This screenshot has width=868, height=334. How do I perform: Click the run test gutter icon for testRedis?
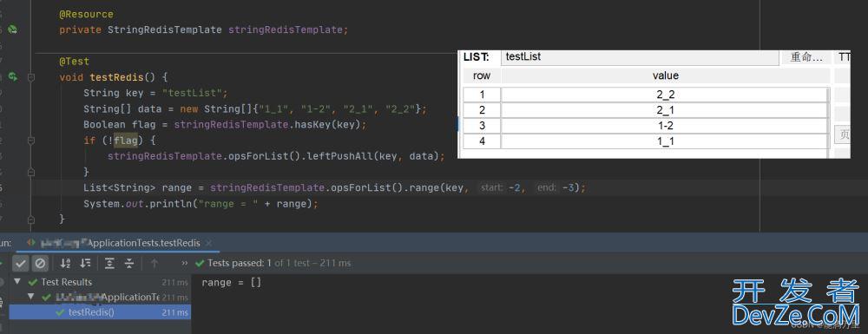(12, 77)
